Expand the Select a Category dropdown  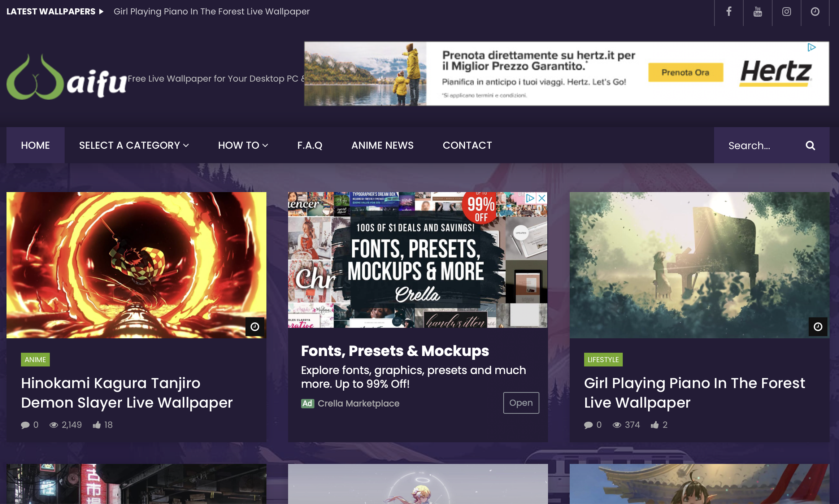tap(134, 145)
